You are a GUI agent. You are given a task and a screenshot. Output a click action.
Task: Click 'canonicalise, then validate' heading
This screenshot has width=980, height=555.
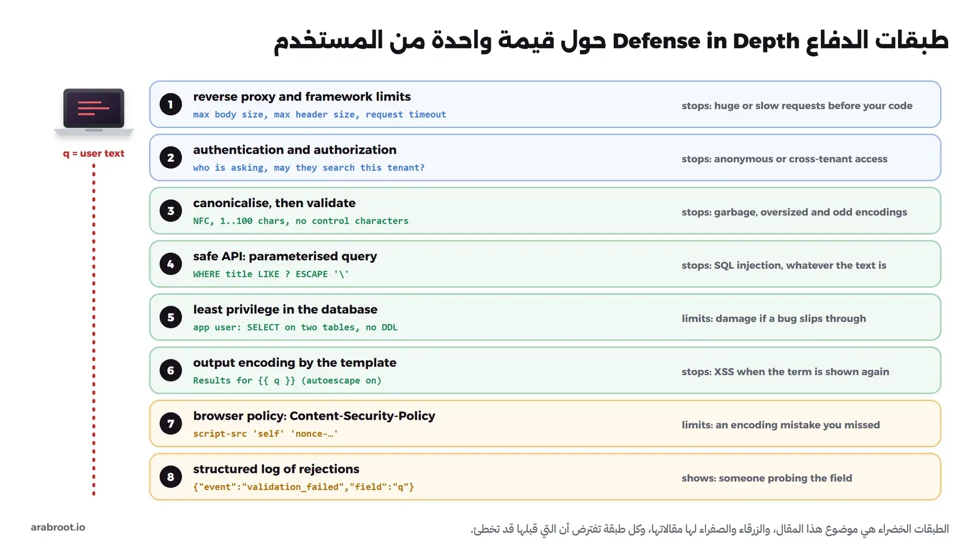pyautogui.click(x=274, y=203)
